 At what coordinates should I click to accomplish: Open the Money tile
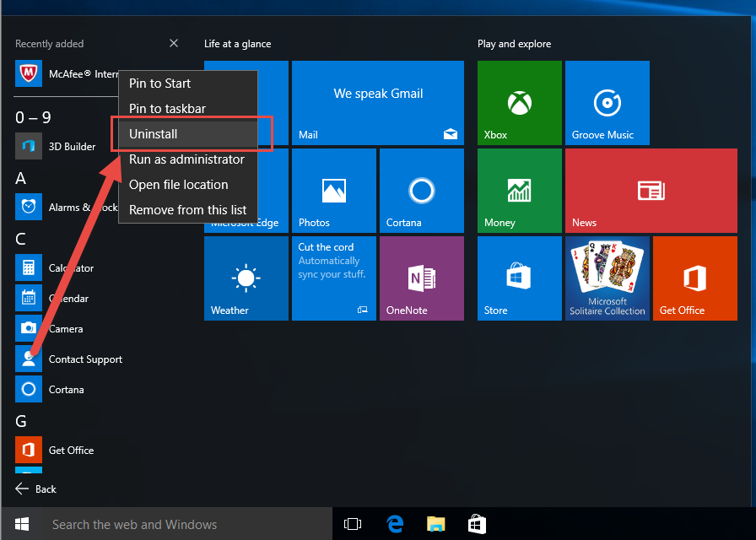pos(519,191)
